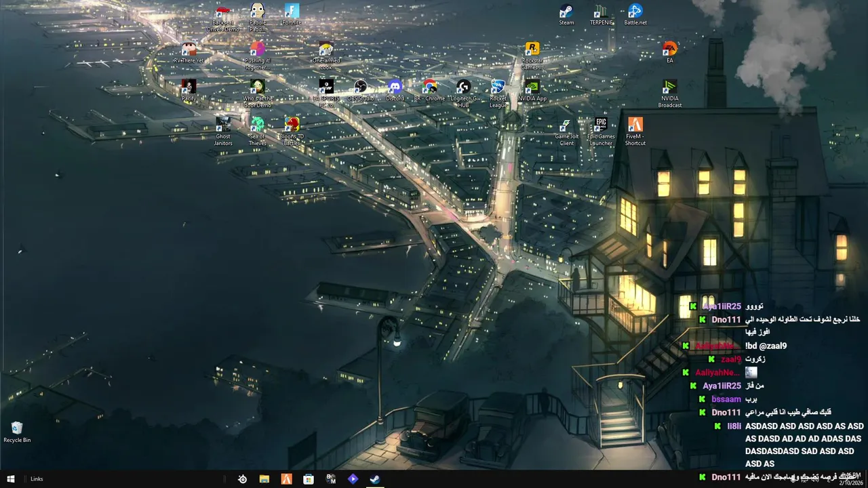The height and width of the screenshot is (488, 868).
Task: Open the Ghost Janitors shortcut
Action: pos(223,132)
